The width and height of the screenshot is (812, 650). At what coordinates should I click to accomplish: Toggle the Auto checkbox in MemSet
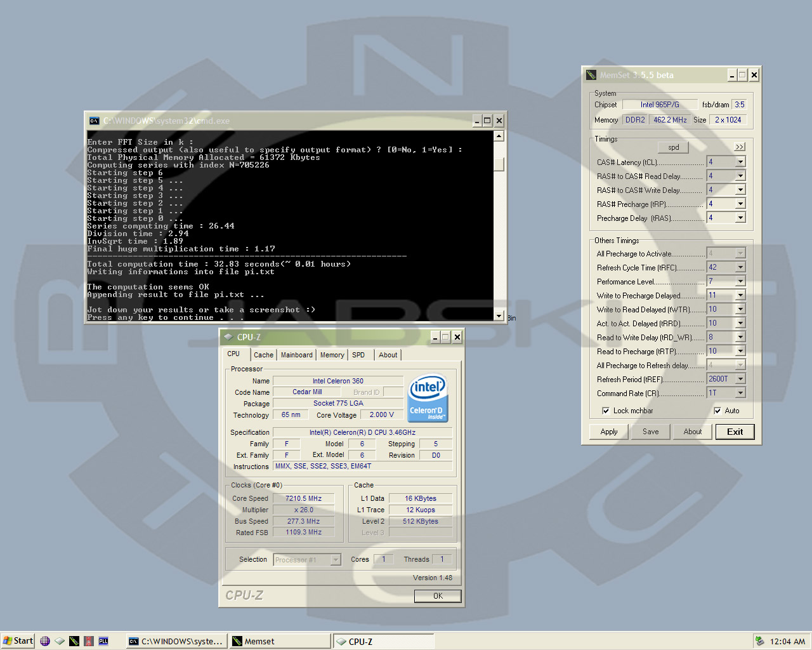tap(717, 411)
